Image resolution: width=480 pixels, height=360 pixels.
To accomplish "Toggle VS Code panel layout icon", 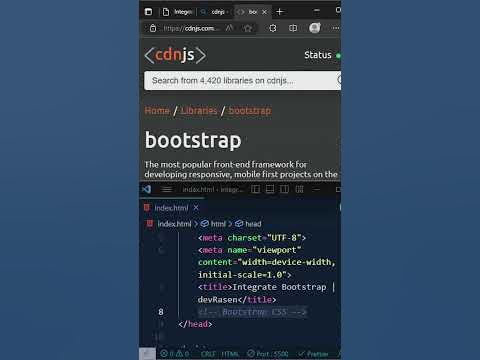I will (x=270, y=189).
